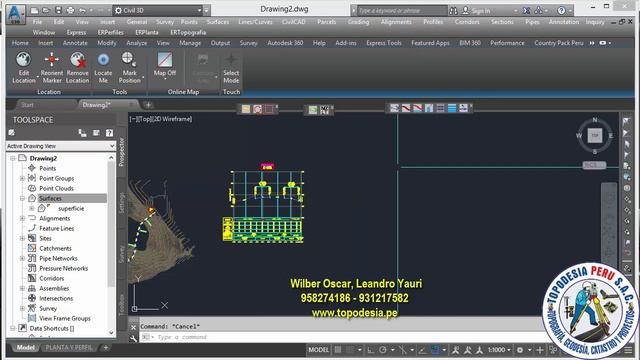Toggle ortho mode in status bar
The width and height of the screenshot is (640, 360).
(370, 350)
